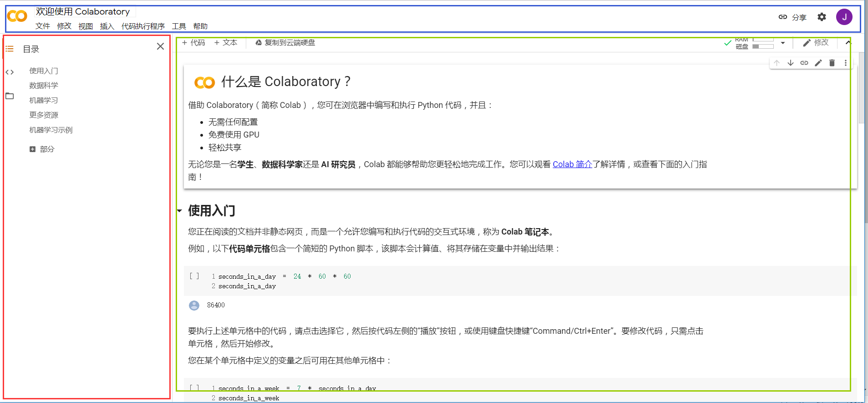Click + 代码 to add code cell

193,42
